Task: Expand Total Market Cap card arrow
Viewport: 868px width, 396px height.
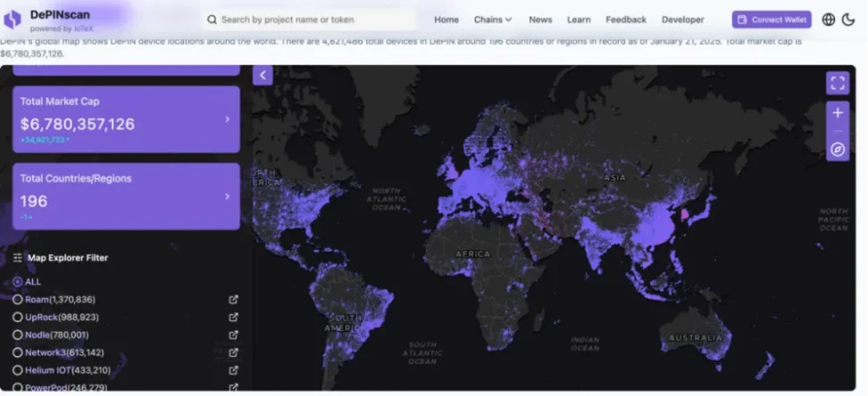Action: click(x=227, y=119)
